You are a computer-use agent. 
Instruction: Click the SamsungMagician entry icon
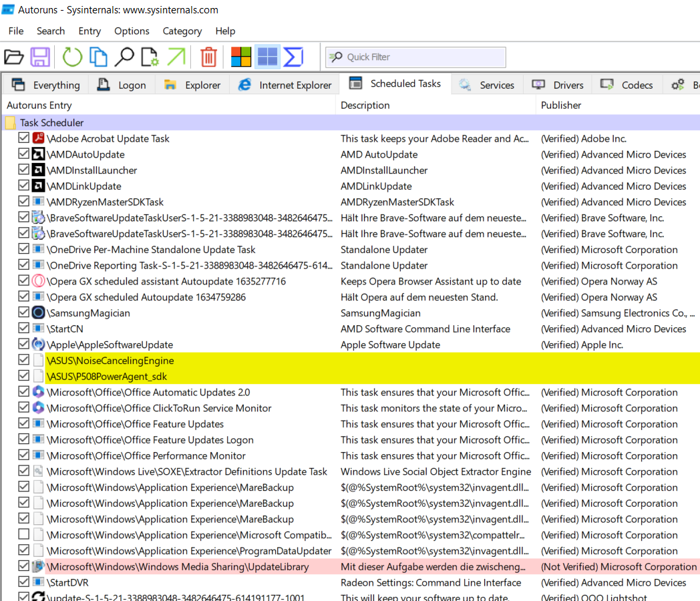pos(38,313)
